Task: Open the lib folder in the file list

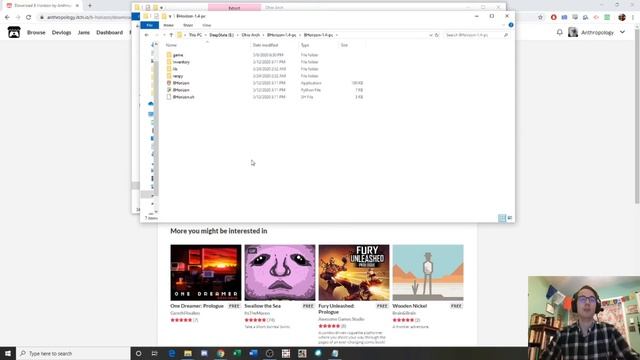Action: coord(175,69)
